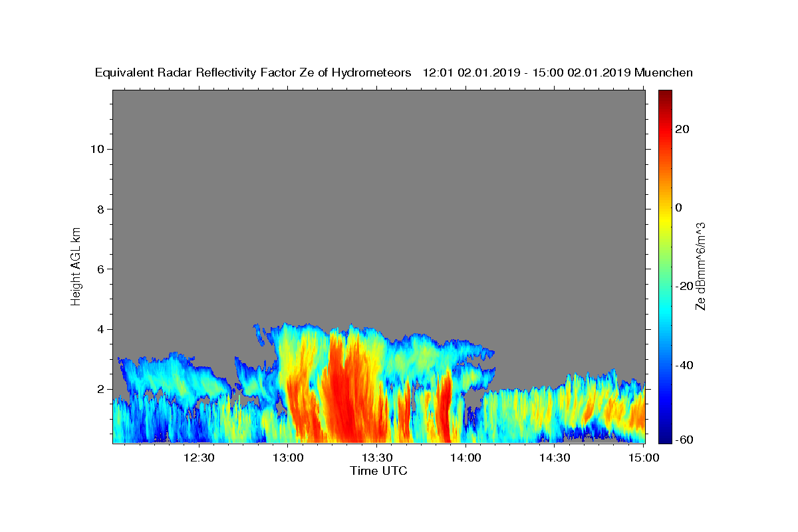Click the colorbar label -60

[x=684, y=440]
